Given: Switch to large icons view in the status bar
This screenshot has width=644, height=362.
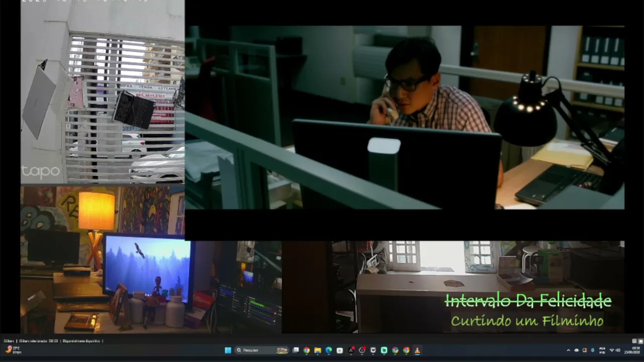Looking at the screenshot, I should coord(640,341).
